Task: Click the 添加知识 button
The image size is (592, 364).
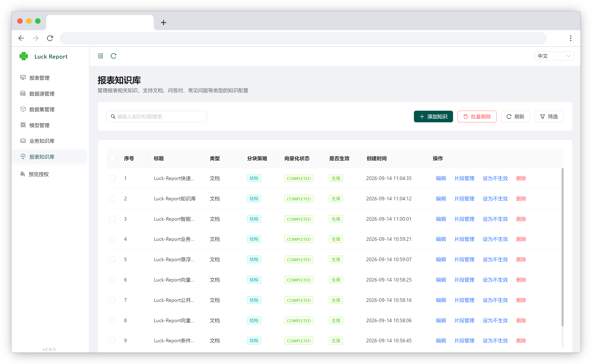Action: tap(433, 116)
